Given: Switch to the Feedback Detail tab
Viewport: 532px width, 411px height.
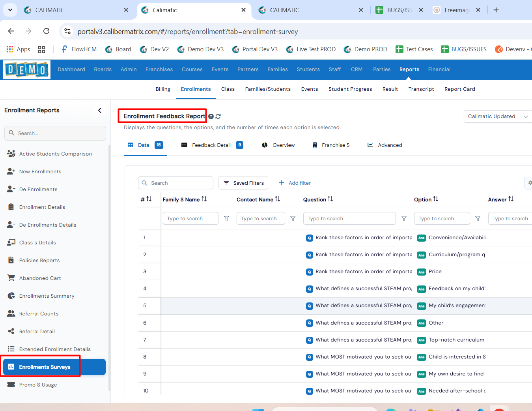Looking at the screenshot, I should (x=212, y=145).
